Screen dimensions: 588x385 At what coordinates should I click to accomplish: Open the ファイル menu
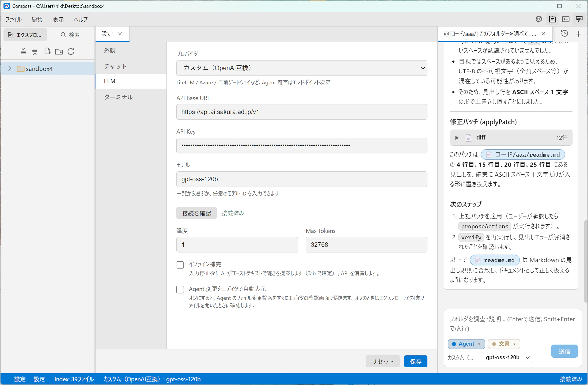click(13, 19)
